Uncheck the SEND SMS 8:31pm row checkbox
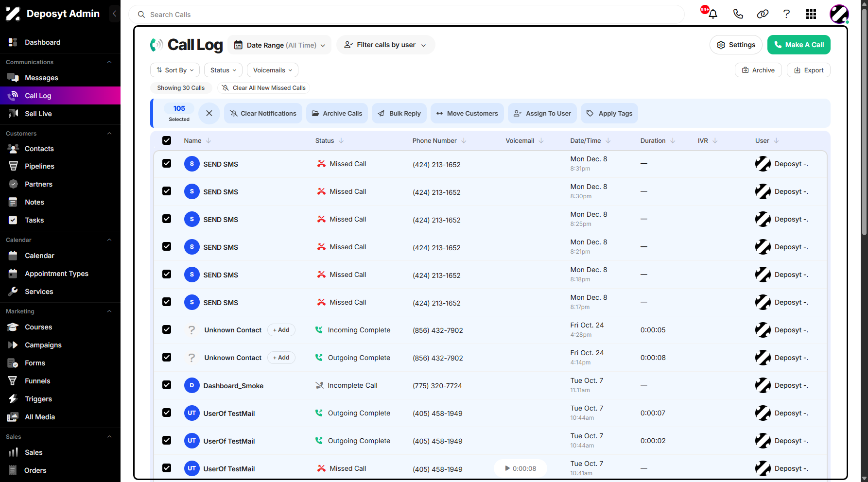Image resolution: width=868 pixels, height=482 pixels. [167, 163]
